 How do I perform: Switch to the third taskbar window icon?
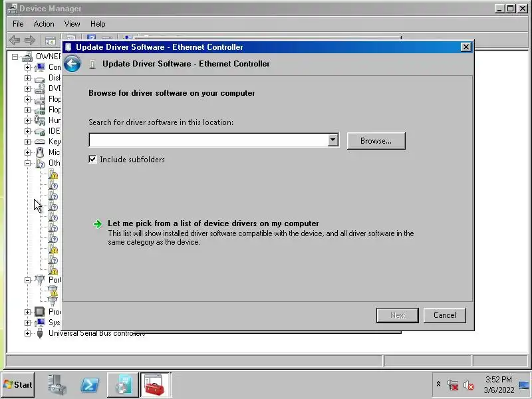[x=123, y=385]
